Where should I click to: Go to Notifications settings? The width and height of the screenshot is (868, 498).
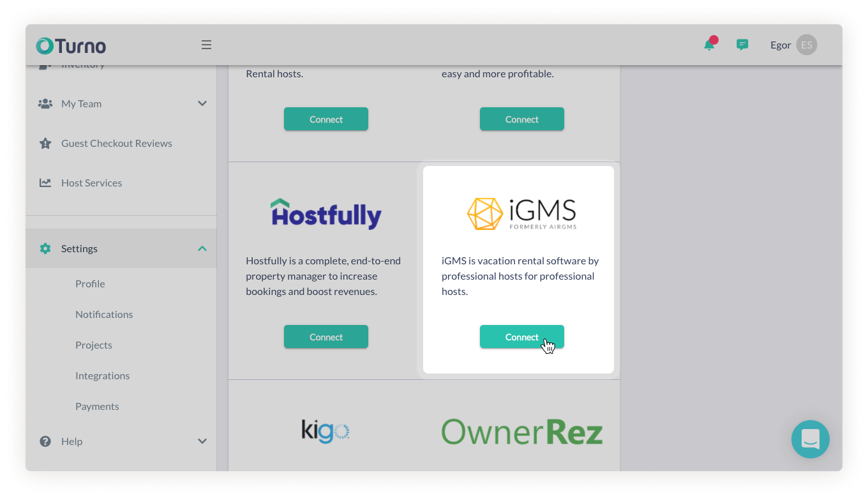[104, 314]
